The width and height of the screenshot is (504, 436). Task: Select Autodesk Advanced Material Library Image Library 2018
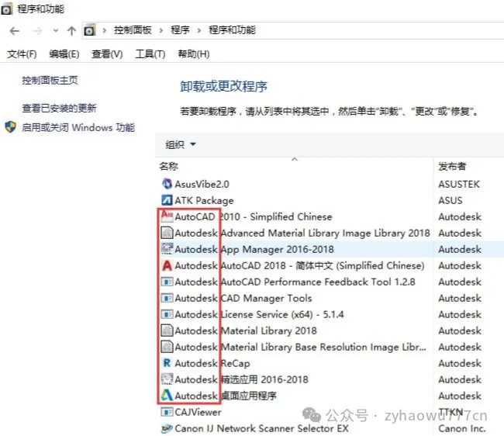[302, 233]
